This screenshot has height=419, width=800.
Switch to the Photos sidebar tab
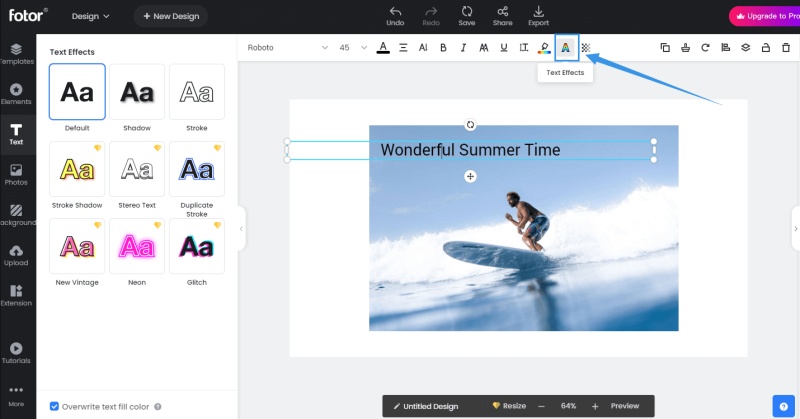coord(16,174)
